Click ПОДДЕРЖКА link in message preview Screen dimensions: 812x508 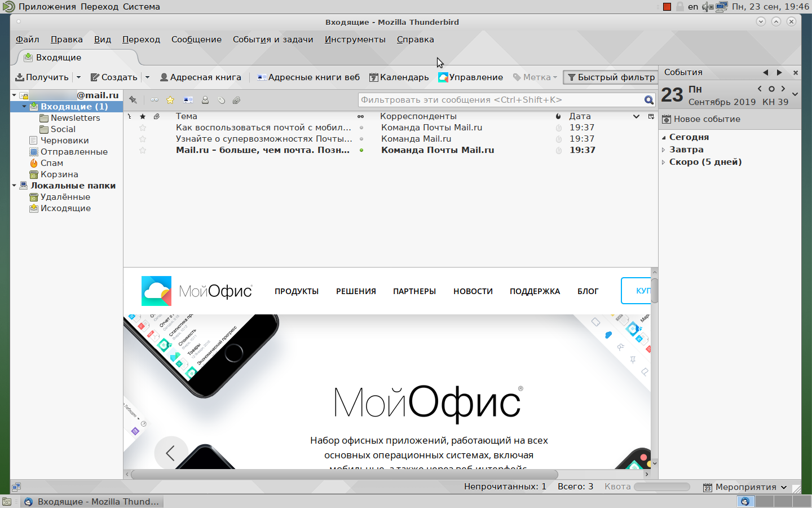[x=535, y=291]
